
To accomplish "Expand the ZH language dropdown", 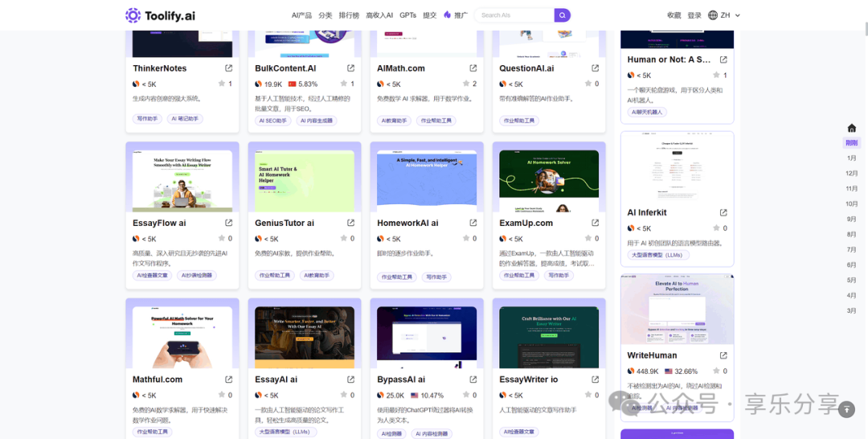I will coord(724,15).
